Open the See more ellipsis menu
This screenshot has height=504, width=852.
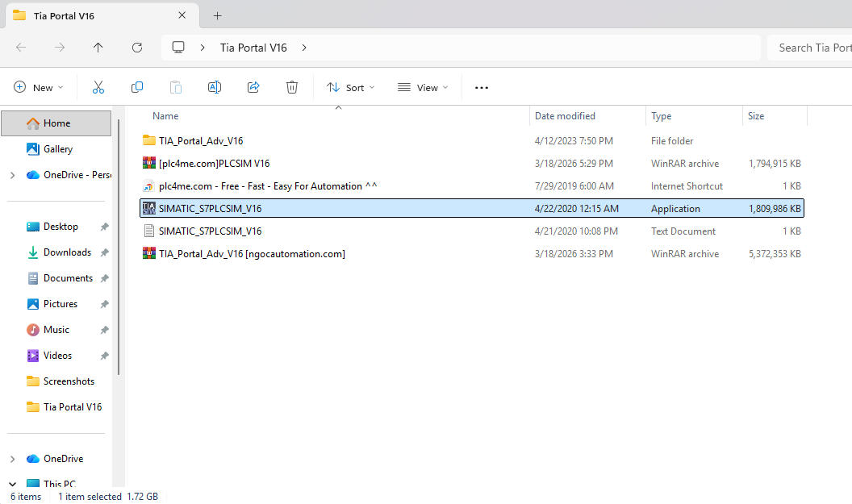482,87
